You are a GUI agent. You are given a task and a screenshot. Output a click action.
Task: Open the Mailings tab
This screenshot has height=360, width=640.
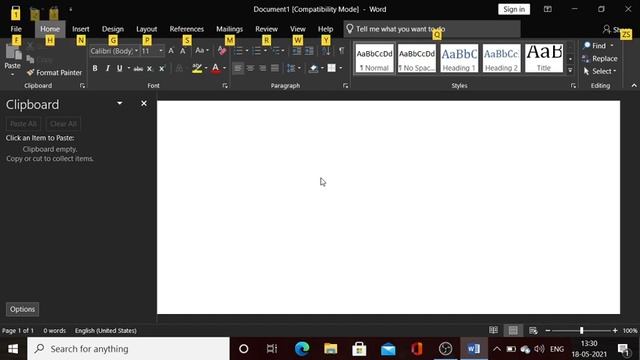[x=229, y=29]
